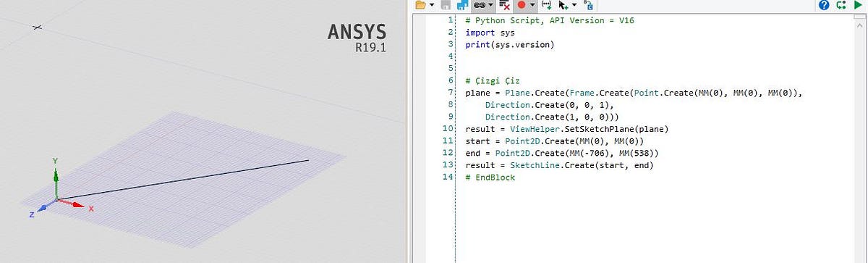The height and width of the screenshot is (263, 868).
Task: Open the record options dropdown arrow
Action: (532, 4)
